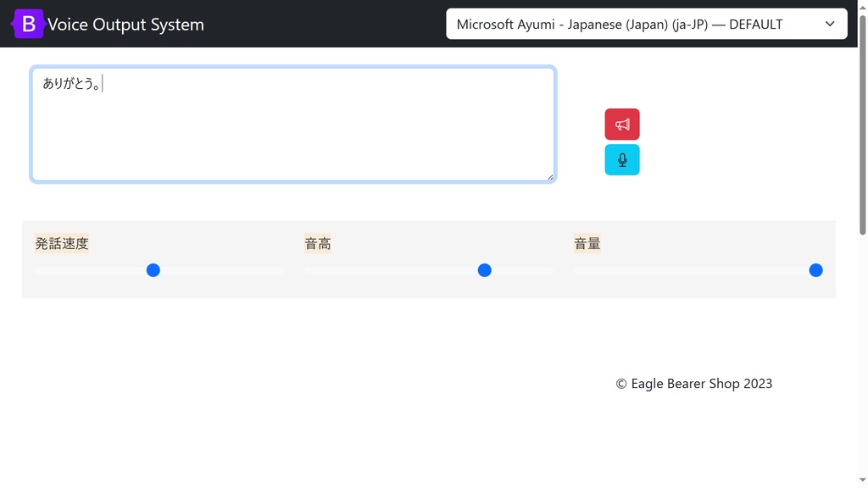Click inside the text area with ありがとう。
This screenshot has height=488, width=868.
pos(292,124)
